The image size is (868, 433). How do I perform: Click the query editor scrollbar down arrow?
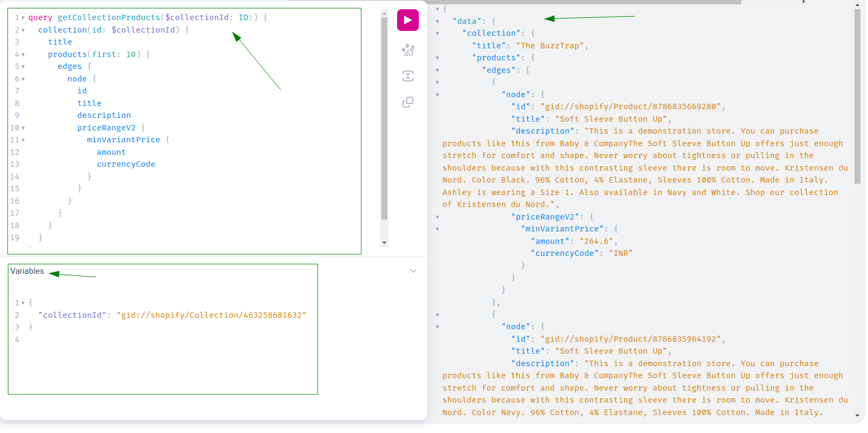385,243
